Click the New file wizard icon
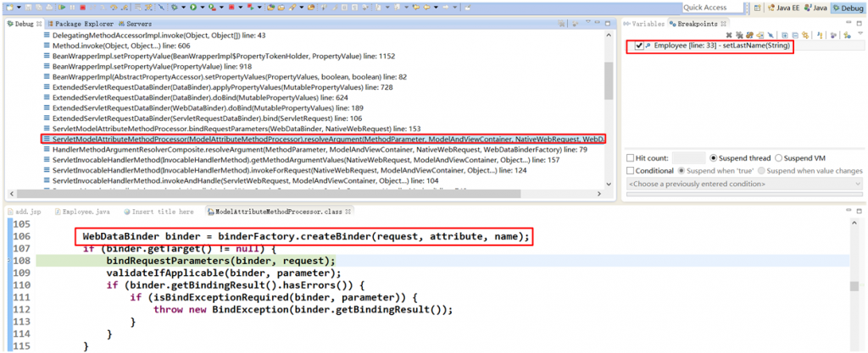Image resolution: width=868 pixels, height=353 pixels. pos(9,8)
